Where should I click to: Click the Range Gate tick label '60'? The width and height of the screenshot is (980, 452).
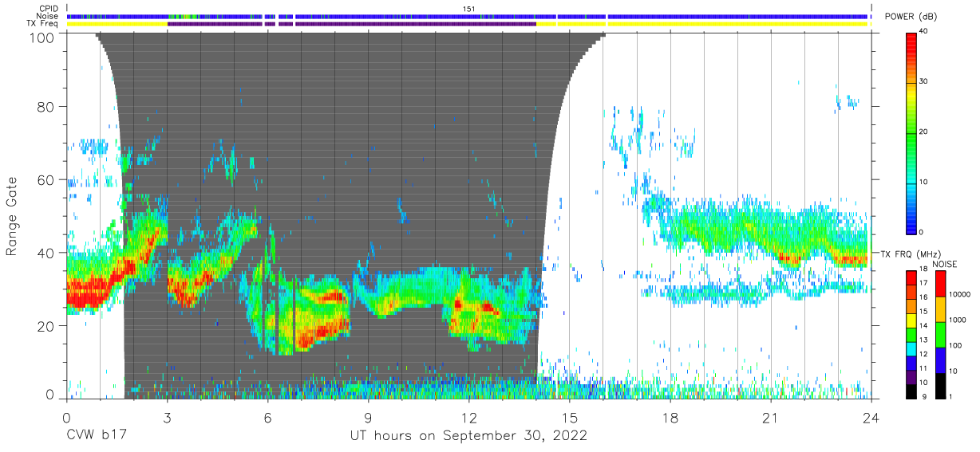pos(46,179)
